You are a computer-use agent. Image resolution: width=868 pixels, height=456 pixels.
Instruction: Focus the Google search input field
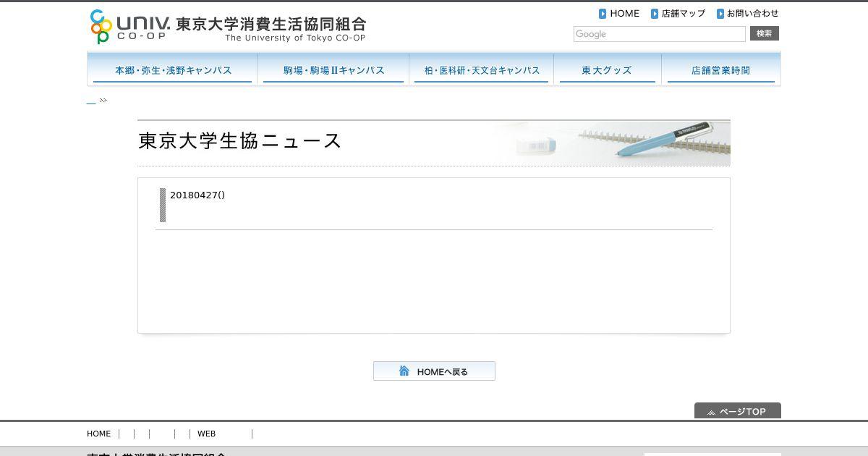pyautogui.click(x=659, y=34)
